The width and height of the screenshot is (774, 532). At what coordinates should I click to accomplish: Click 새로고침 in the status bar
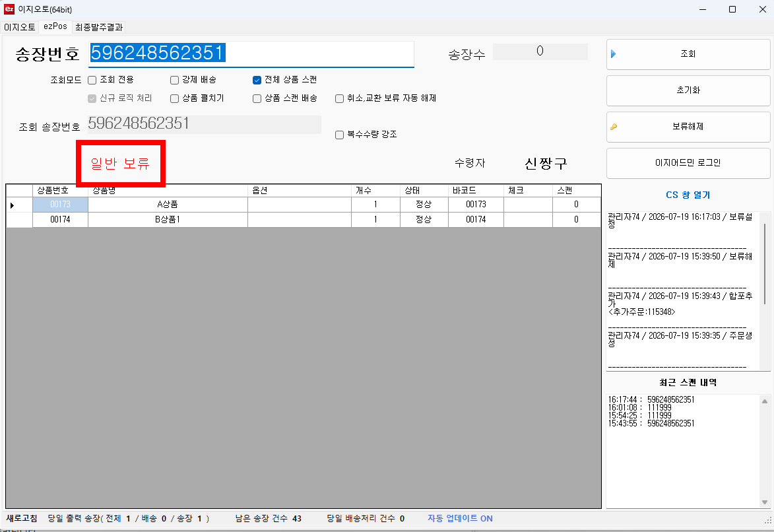point(22,518)
